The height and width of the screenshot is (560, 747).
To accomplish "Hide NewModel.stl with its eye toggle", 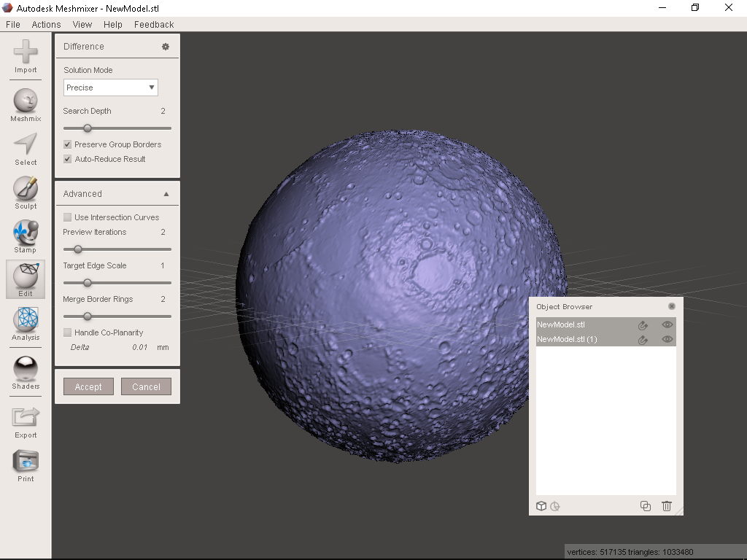I will click(x=666, y=325).
